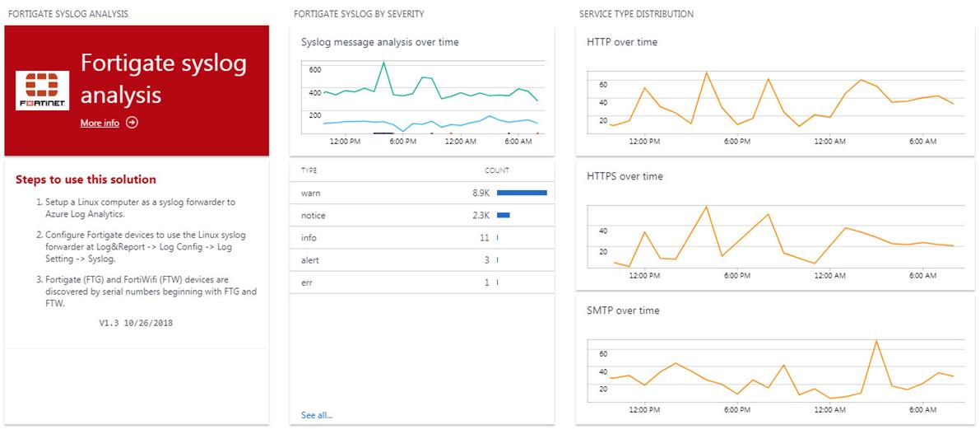Select the alert severity row
Viewport: 980px width, 434px height.
pos(421,260)
